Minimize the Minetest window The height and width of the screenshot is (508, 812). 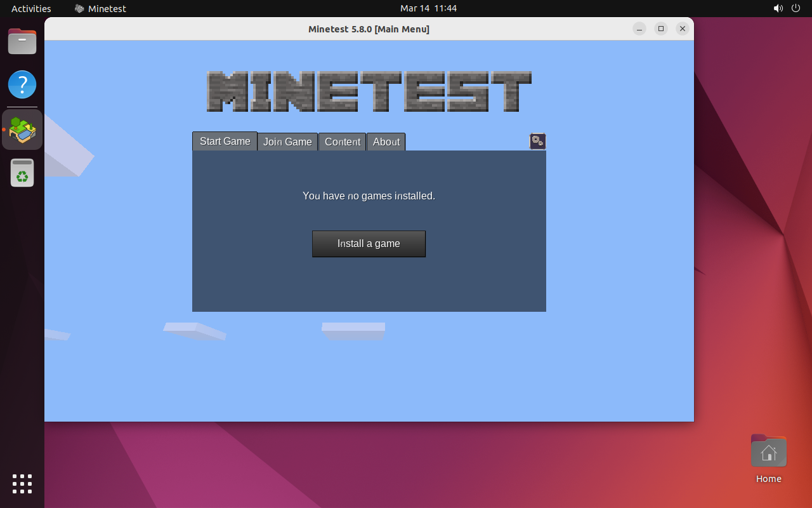(x=639, y=29)
